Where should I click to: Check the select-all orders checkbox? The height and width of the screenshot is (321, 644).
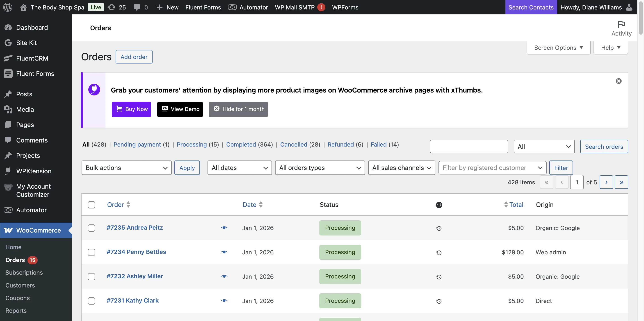click(x=91, y=205)
